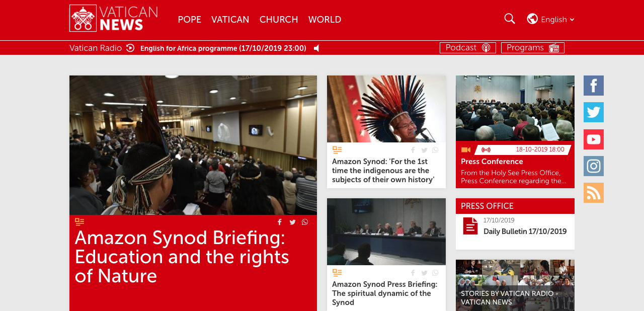The image size is (644, 311).
Task: Share indigenous history article on Facebook
Action: pos(413,150)
